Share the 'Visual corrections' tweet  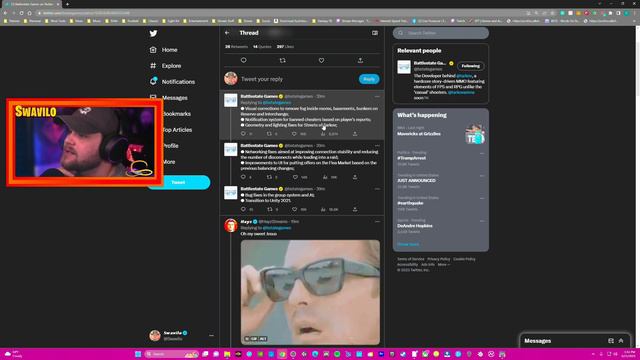click(355, 133)
